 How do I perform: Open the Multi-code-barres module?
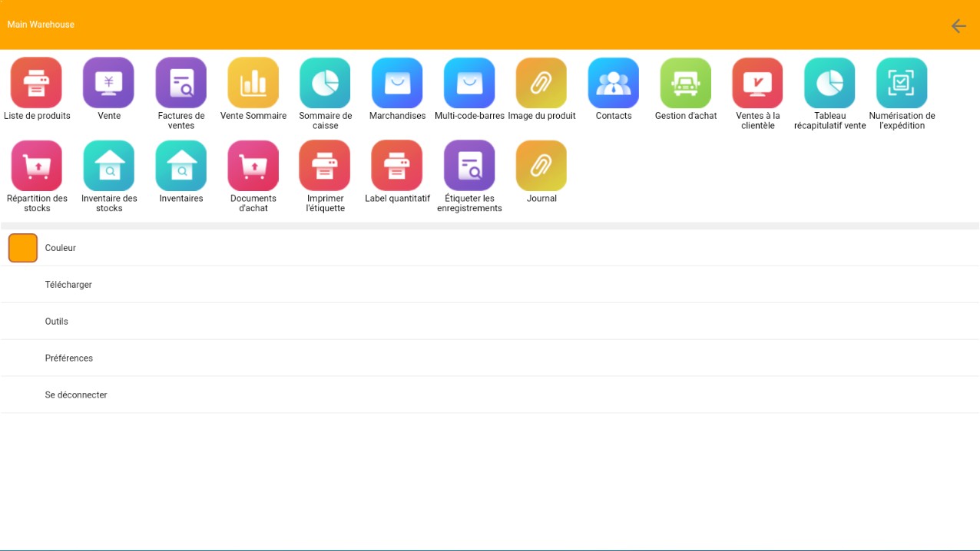point(469,83)
